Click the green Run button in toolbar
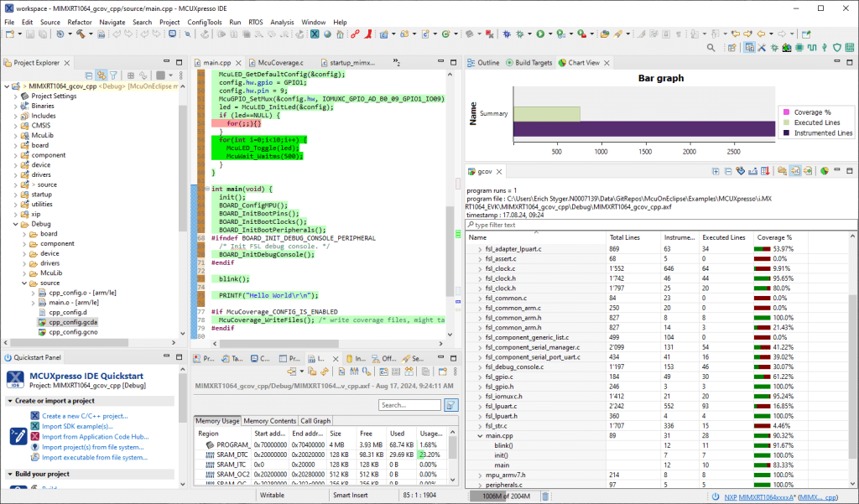Viewport: 859px width, 504px height. (540, 34)
